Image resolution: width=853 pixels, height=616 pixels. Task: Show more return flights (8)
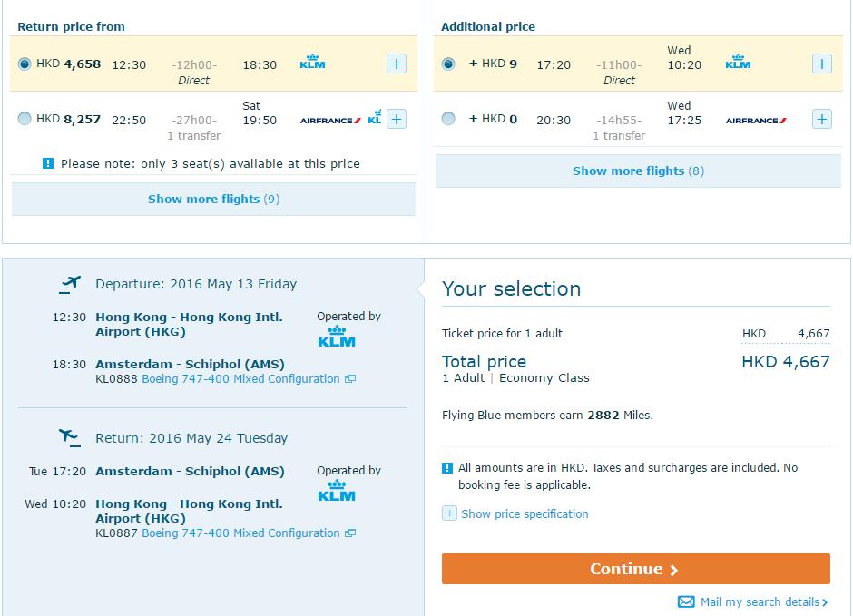click(x=638, y=171)
